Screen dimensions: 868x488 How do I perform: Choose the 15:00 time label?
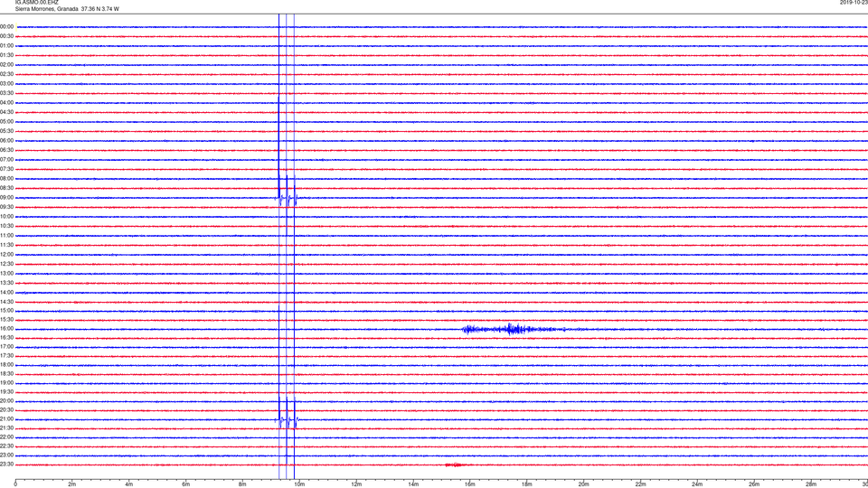click(x=6, y=310)
